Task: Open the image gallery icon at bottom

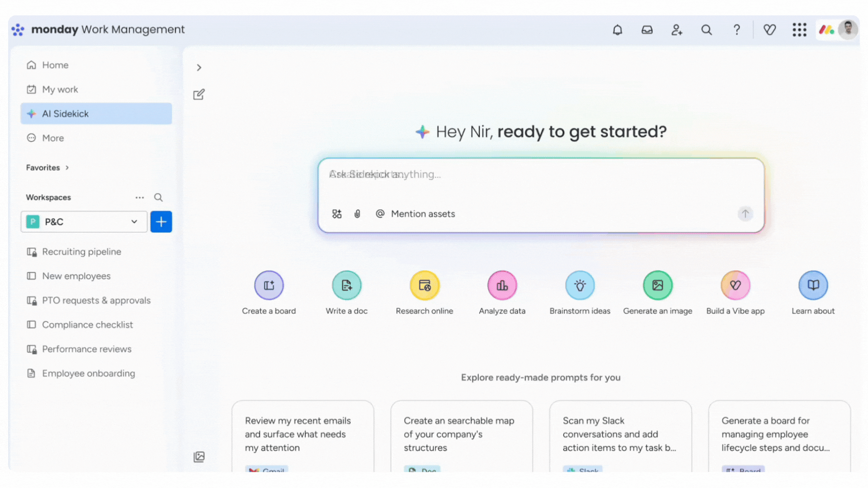Action: pyautogui.click(x=199, y=457)
